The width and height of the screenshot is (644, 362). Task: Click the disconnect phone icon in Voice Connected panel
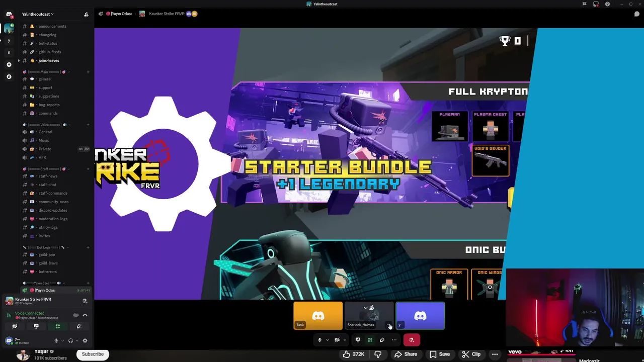pos(85,315)
